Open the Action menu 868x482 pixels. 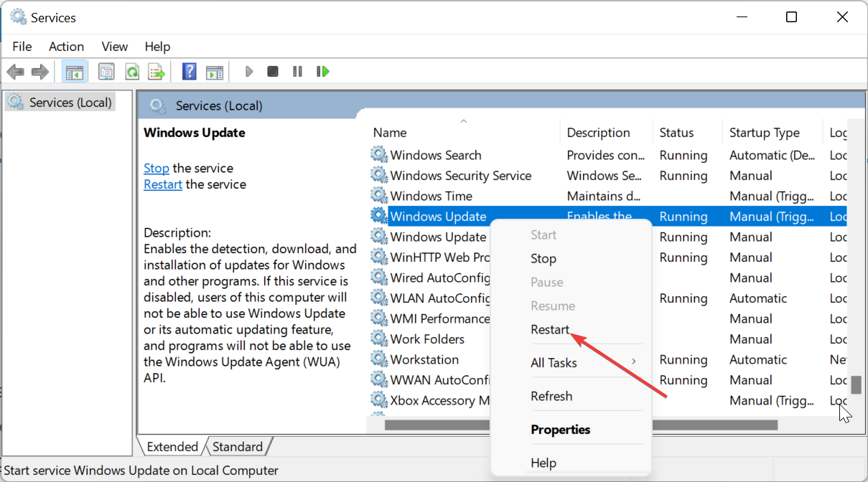[x=66, y=46]
